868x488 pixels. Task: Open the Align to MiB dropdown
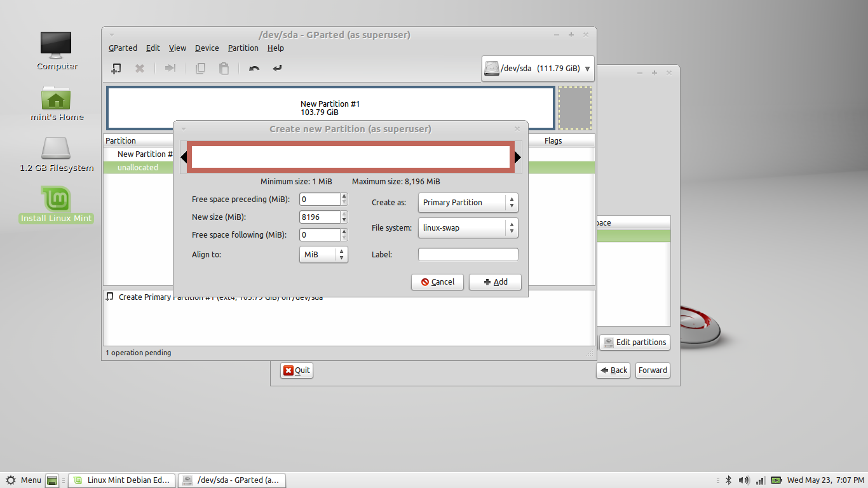tap(323, 255)
